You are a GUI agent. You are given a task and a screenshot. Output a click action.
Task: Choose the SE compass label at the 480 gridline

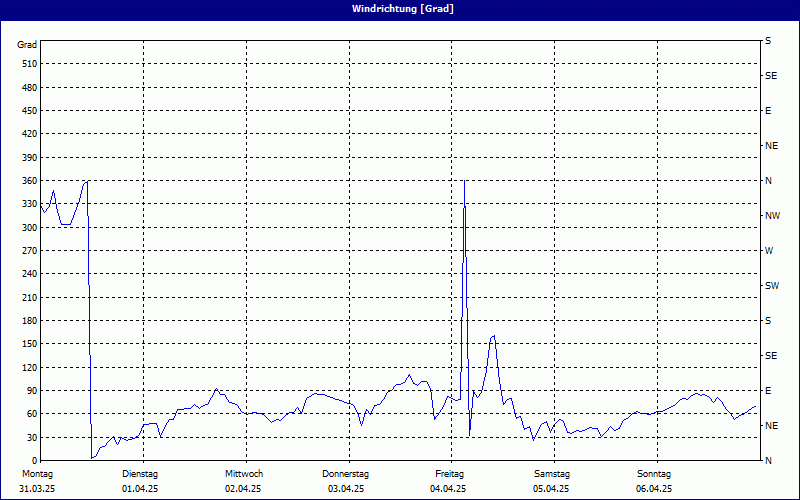click(771, 76)
